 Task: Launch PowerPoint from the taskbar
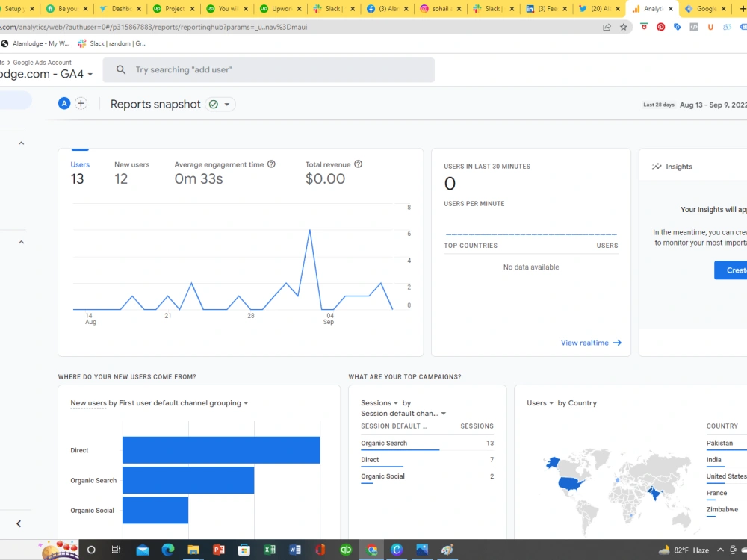coord(219,550)
